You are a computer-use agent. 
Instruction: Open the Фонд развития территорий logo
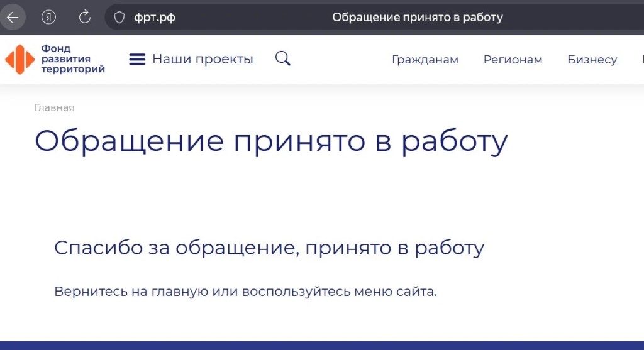pyautogui.click(x=55, y=59)
